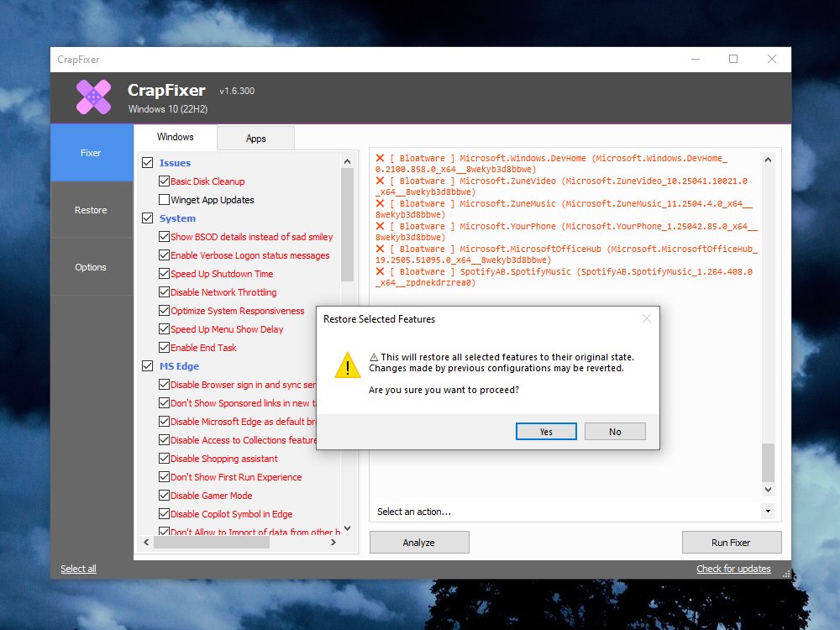The image size is (840, 630).
Task: Uncheck Disable Shopping assistant
Action: click(164, 458)
